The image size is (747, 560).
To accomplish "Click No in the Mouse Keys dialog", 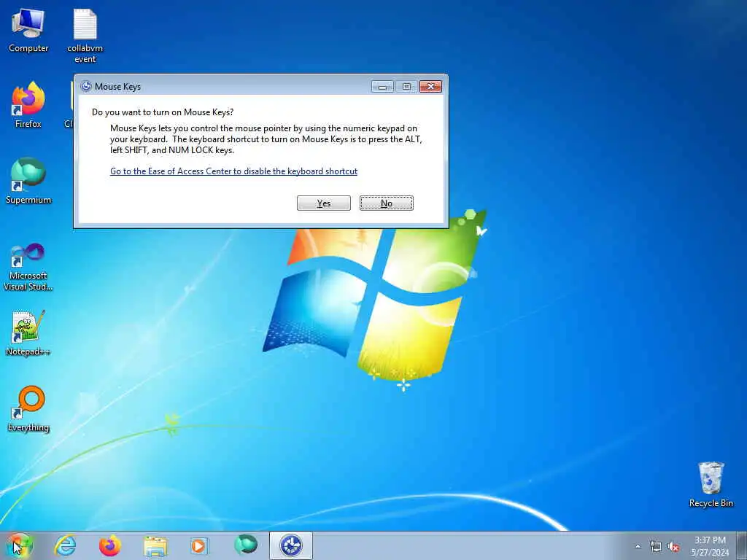I will point(387,203).
